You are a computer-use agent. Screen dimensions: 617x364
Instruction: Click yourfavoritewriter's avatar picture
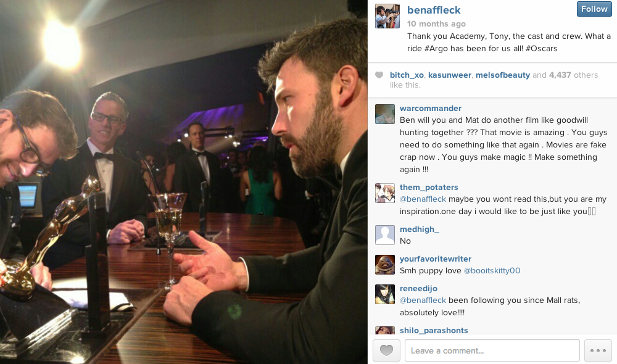coord(385,265)
